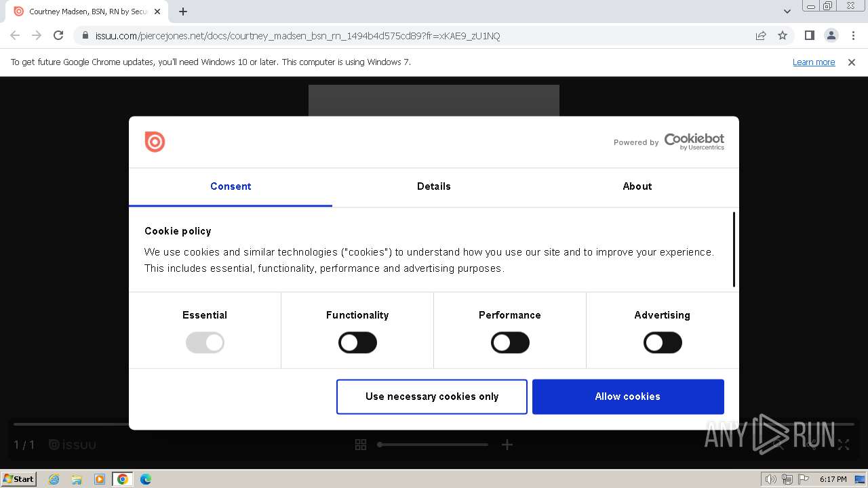Open network icon in system tray

[x=787, y=479]
